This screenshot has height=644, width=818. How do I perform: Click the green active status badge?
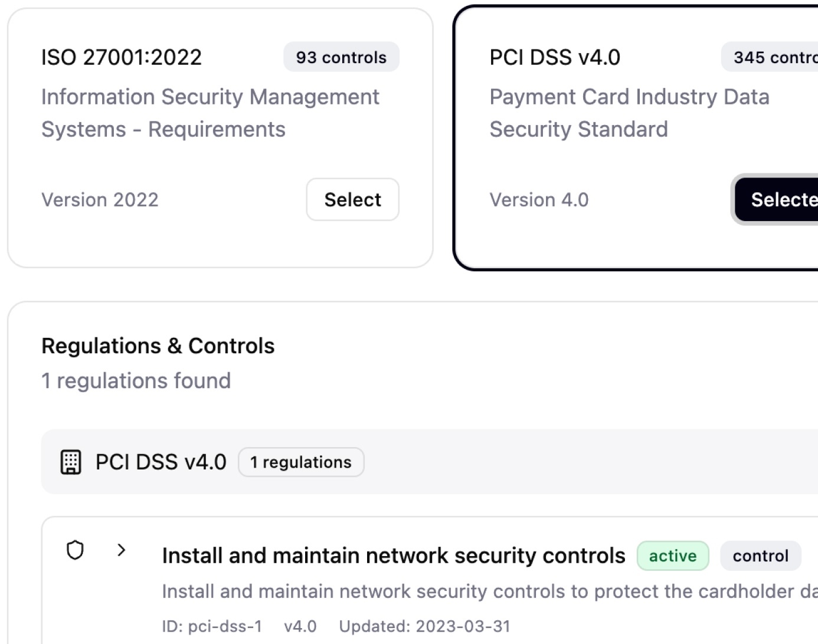672,556
